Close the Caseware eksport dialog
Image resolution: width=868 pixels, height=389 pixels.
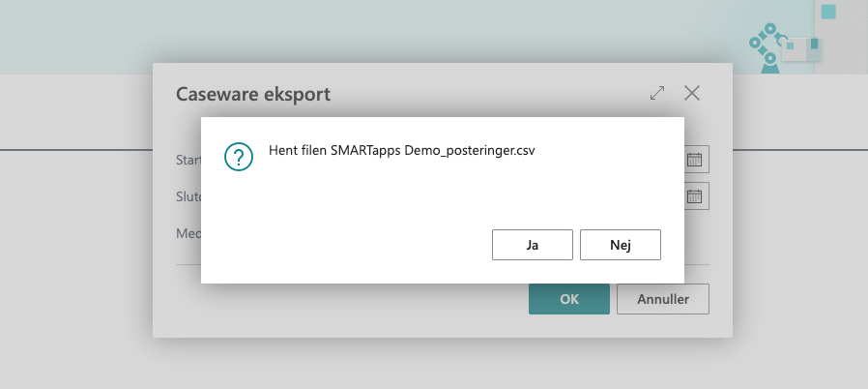(692, 94)
